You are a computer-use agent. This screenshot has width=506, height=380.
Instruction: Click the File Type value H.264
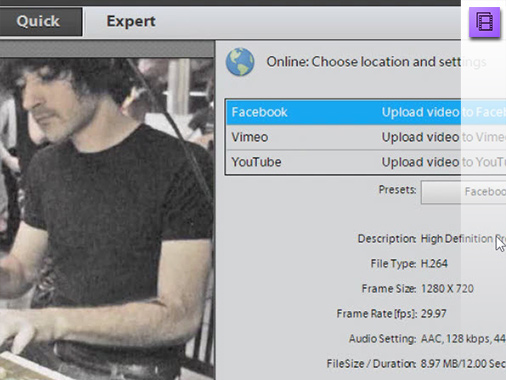click(434, 264)
